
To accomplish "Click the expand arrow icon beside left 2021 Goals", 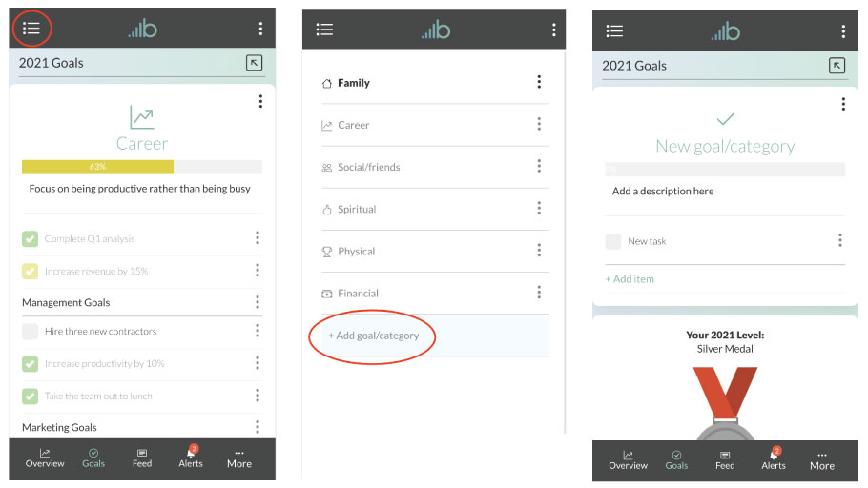I will [x=254, y=63].
